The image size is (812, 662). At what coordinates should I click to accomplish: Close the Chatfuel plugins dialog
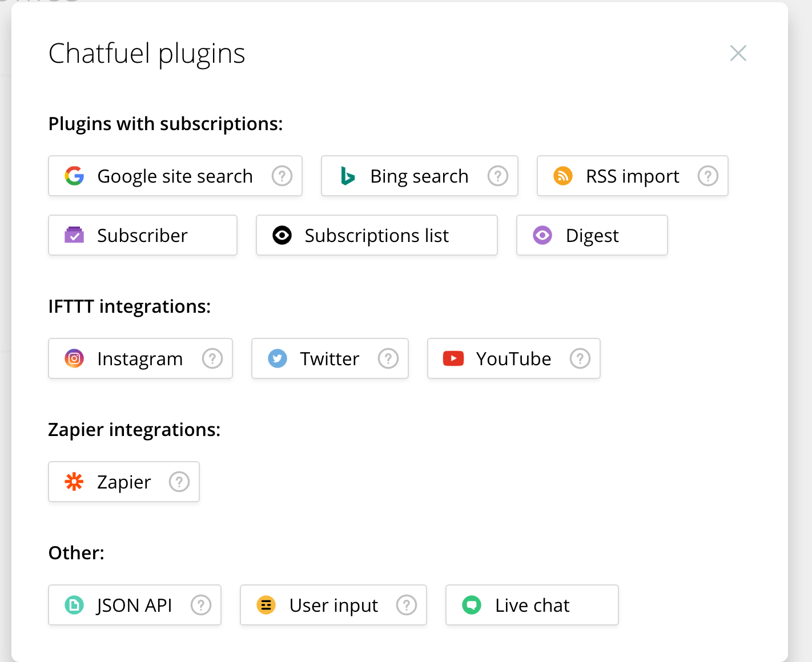tap(738, 53)
